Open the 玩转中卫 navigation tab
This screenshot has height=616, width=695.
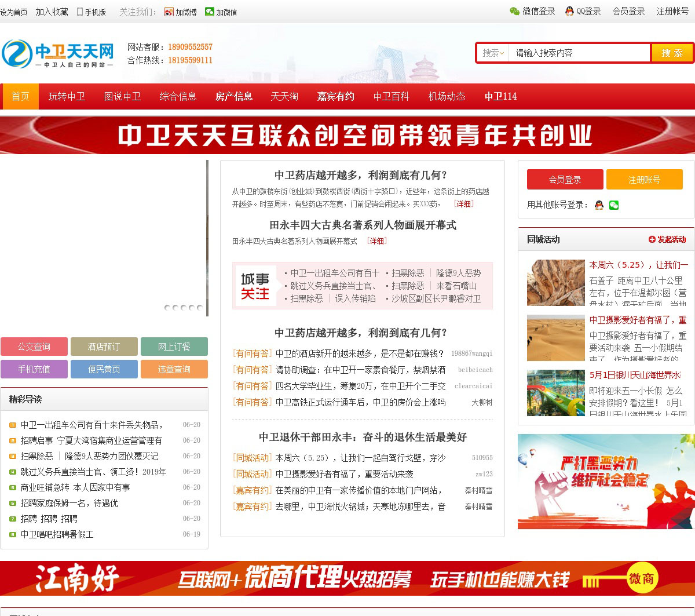tap(67, 96)
